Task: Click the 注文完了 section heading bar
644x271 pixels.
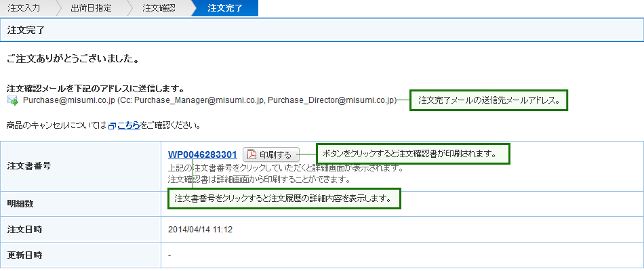Action: pyautogui.click(x=322, y=30)
